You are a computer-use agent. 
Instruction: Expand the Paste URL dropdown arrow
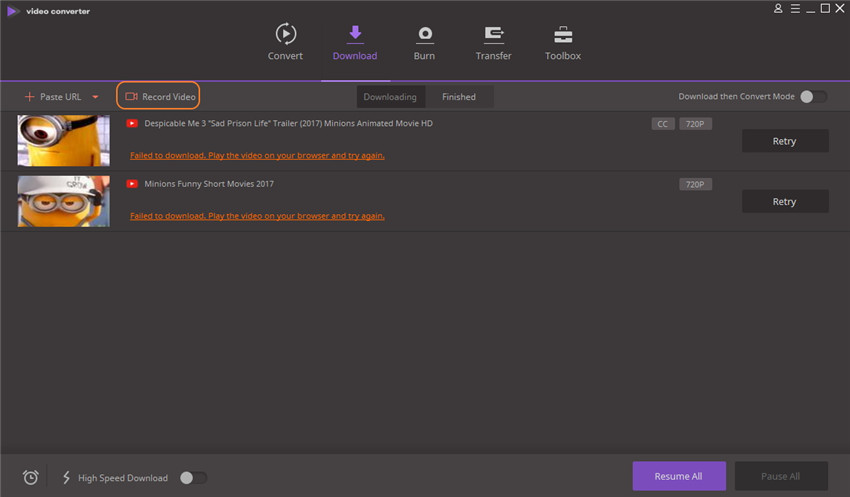(95, 97)
